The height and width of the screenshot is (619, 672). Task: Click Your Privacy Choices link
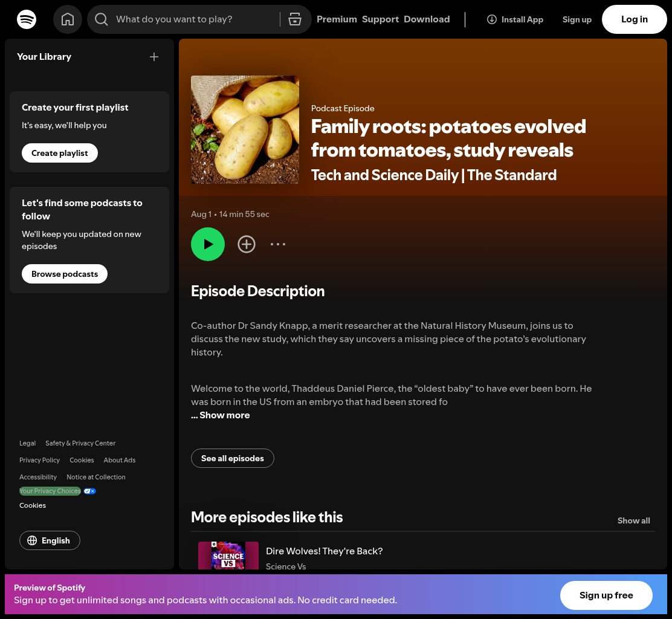click(x=50, y=491)
